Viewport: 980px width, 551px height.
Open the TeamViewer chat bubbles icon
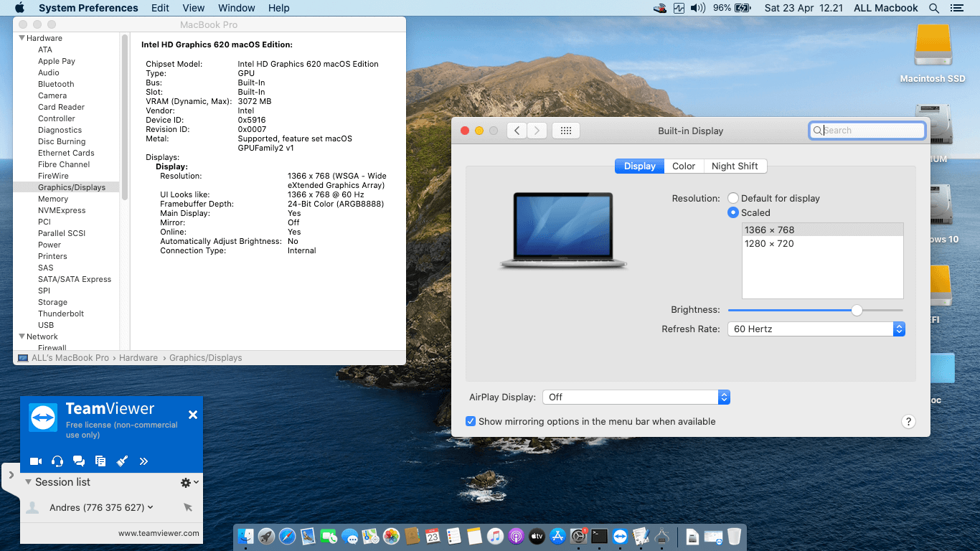79,461
